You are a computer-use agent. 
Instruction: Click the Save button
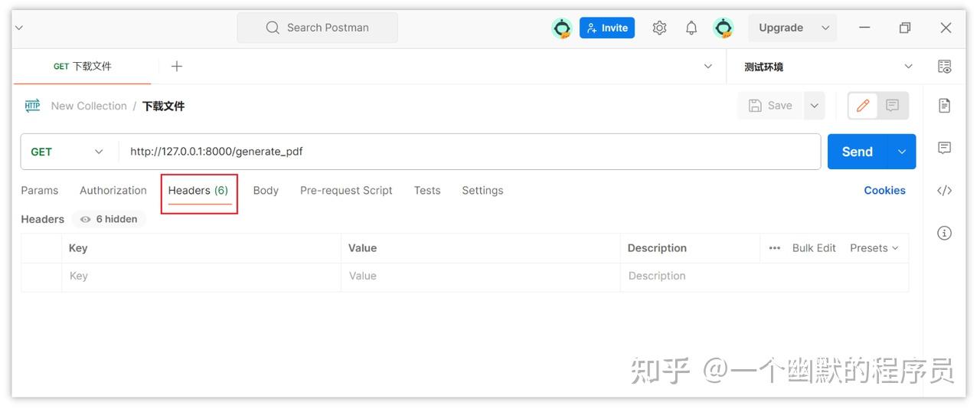click(x=771, y=106)
